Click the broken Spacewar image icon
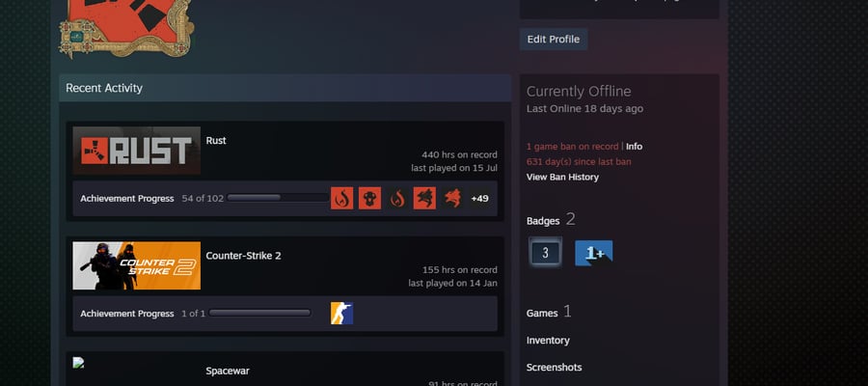Viewport: 868px width, 386px height. click(x=79, y=363)
